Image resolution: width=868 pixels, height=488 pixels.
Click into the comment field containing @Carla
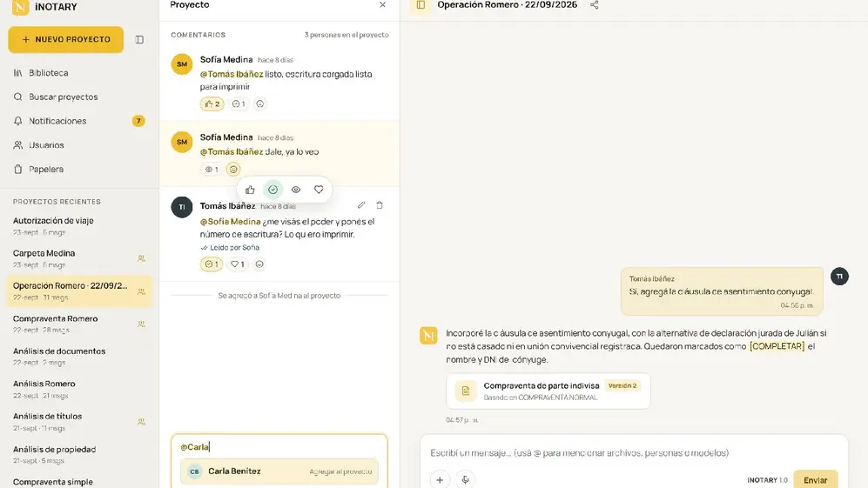point(279,447)
